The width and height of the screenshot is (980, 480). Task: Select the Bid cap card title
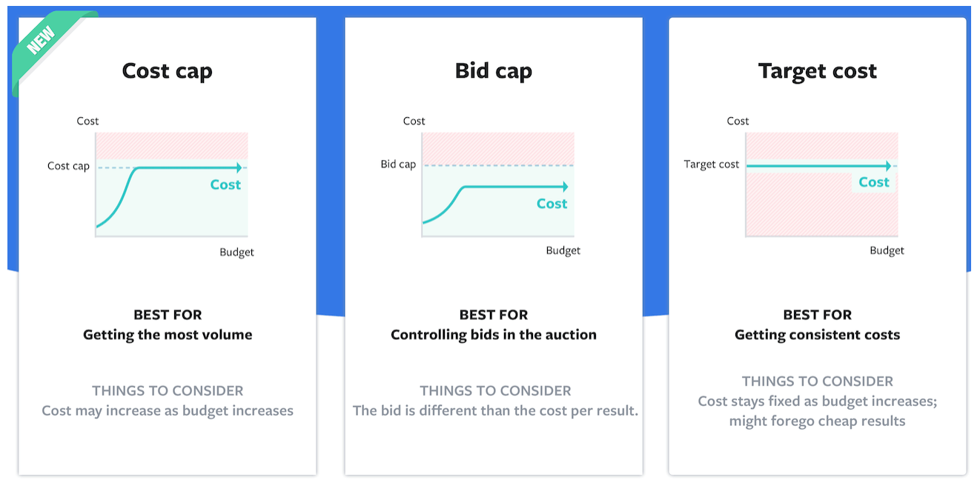click(x=494, y=71)
